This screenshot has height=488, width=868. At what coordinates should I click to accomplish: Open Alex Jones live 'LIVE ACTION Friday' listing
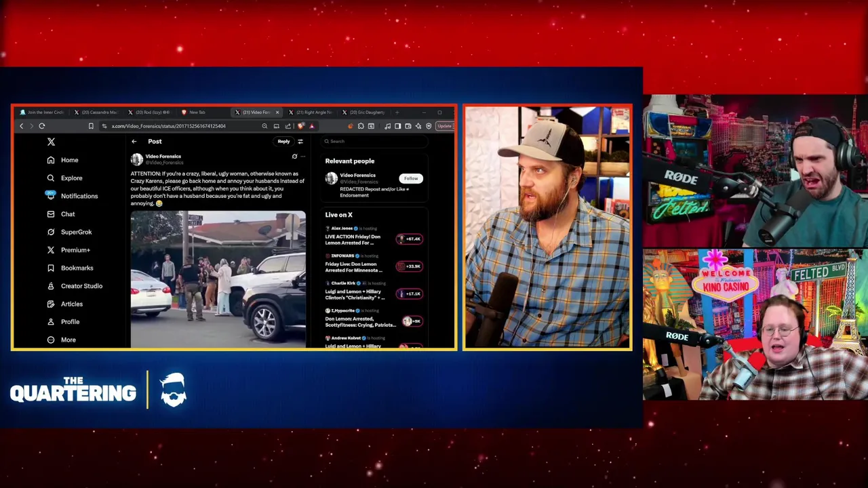click(x=353, y=240)
